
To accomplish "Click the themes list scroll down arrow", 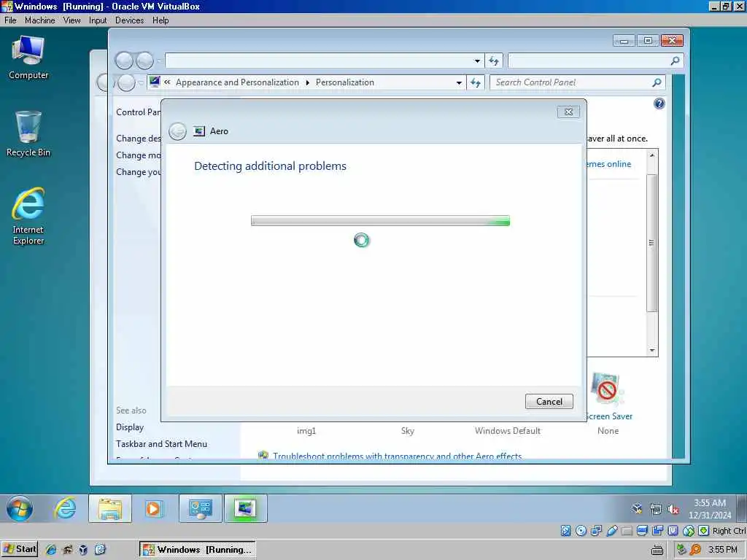I will [652, 351].
